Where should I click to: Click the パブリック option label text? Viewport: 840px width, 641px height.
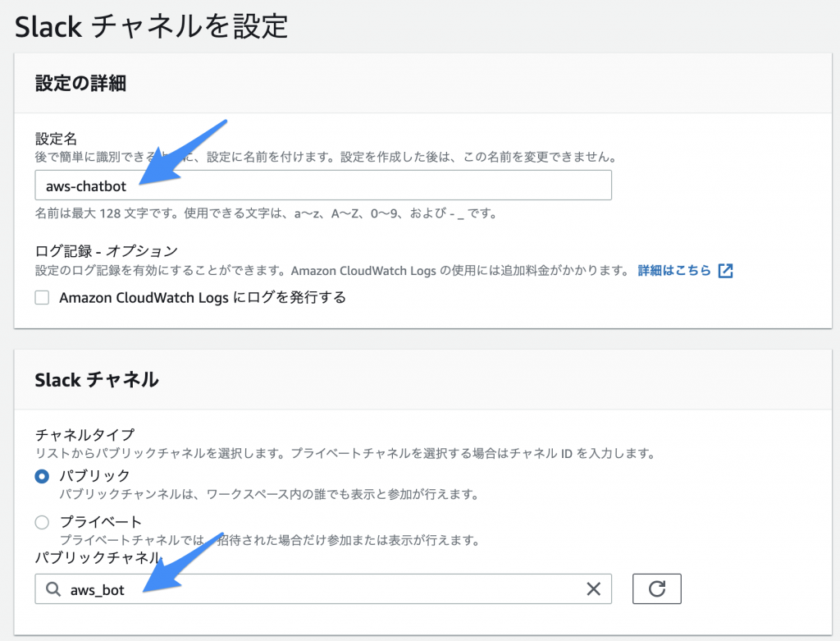pos(95,475)
